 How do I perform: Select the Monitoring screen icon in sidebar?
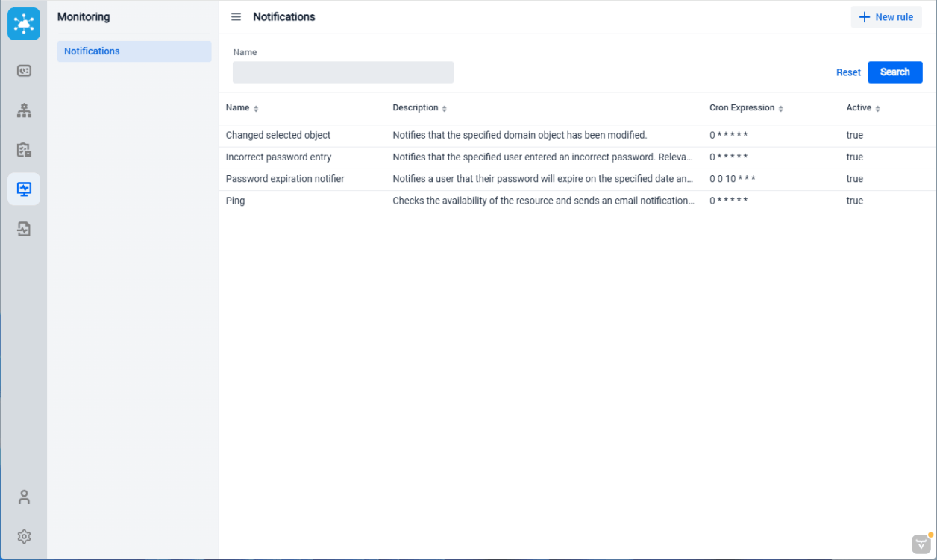click(x=24, y=189)
